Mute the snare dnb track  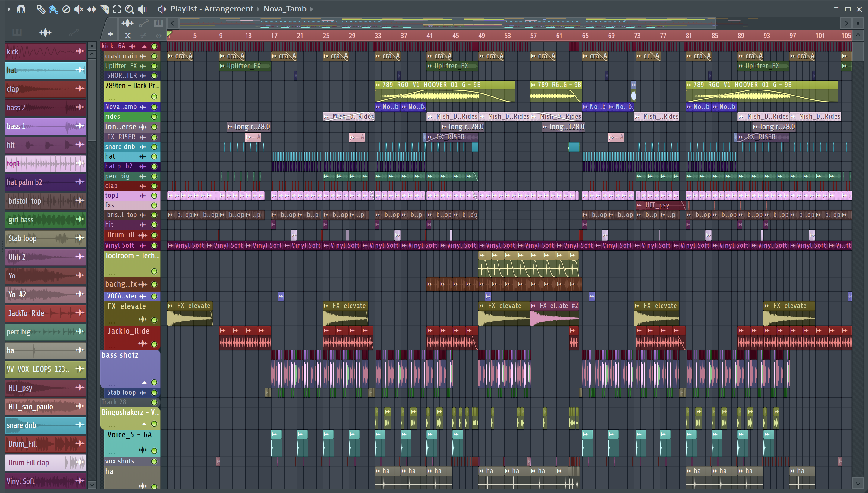click(x=154, y=147)
